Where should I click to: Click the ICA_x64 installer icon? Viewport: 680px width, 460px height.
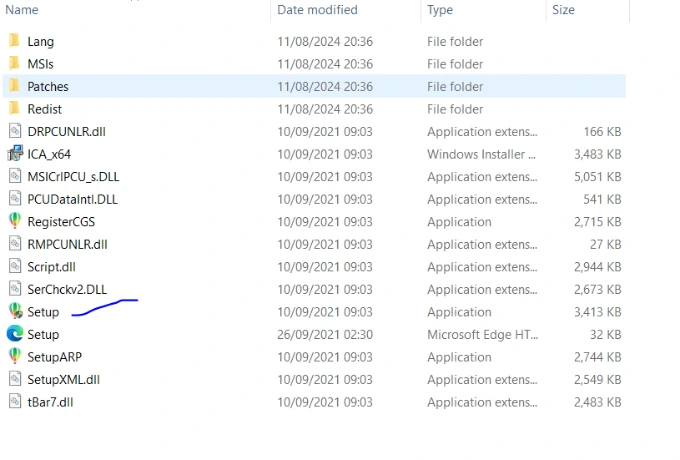coord(15,154)
